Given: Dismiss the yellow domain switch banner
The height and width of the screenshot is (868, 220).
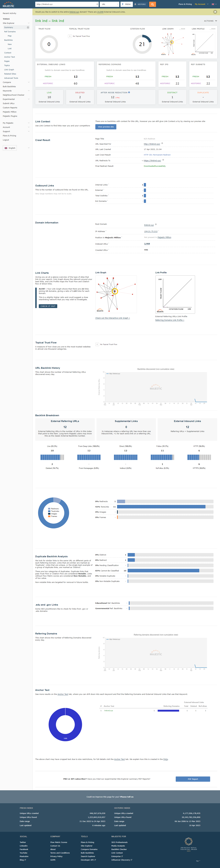Looking at the screenshot, I should [x=215, y=12].
